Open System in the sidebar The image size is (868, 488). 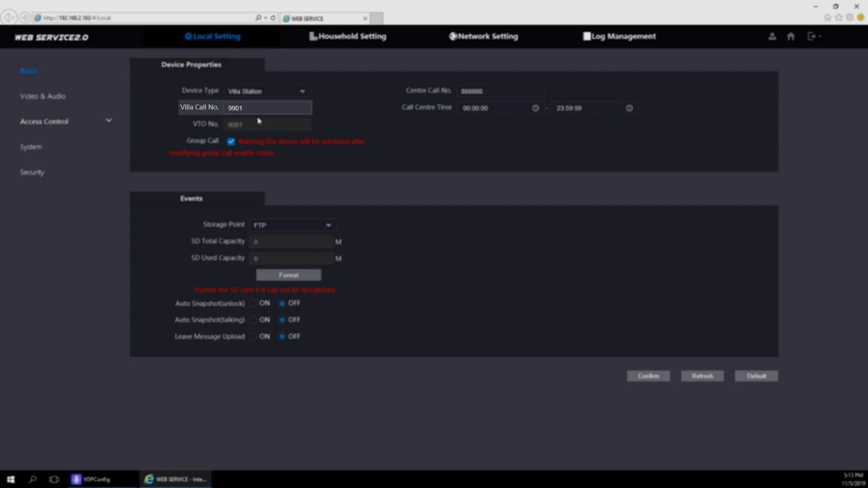tap(31, 147)
